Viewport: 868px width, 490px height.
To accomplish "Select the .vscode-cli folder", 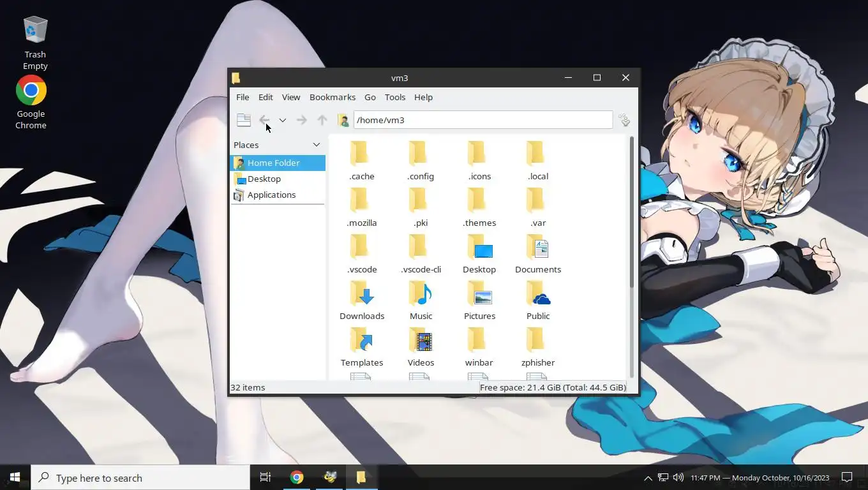I will click(421, 254).
